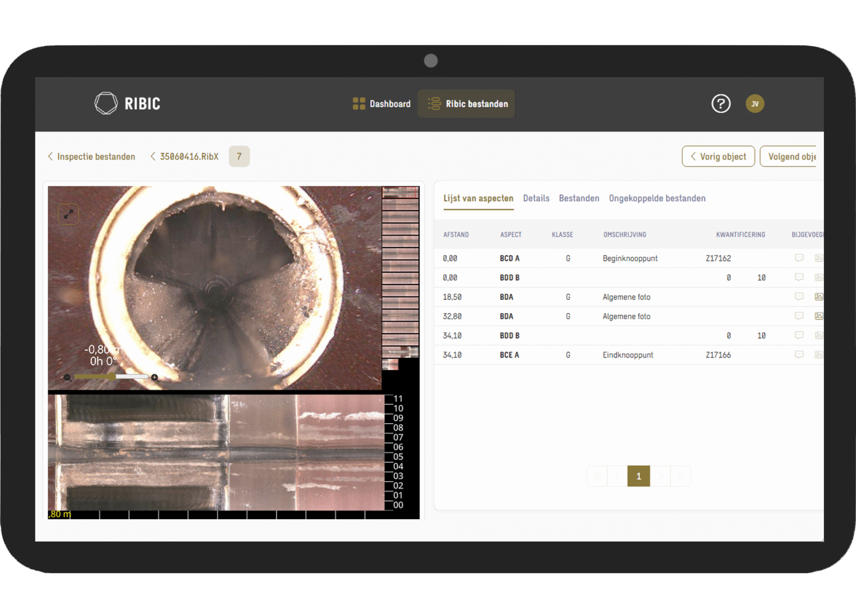
Task: Click the Volgend object button
Action: 789,156
